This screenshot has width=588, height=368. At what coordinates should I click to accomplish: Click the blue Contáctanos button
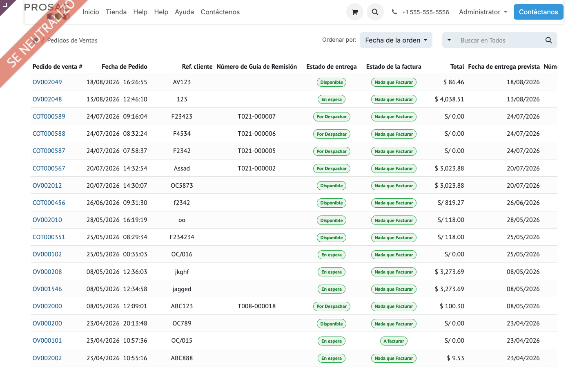[538, 12]
